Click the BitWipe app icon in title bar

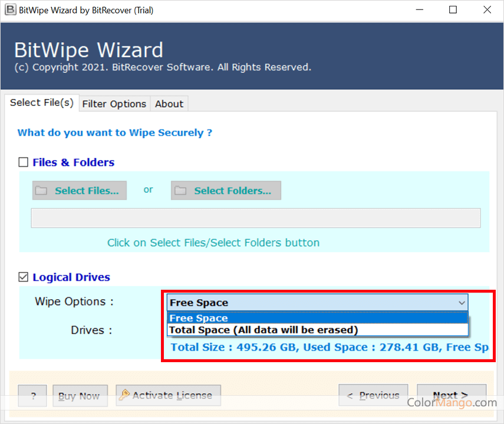tap(10, 9)
